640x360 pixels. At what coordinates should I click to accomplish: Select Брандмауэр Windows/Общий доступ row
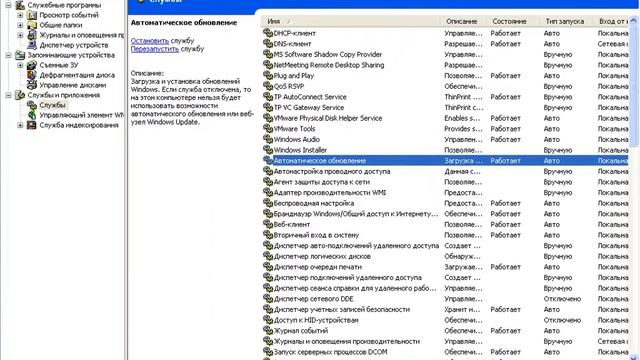[x=445, y=214]
